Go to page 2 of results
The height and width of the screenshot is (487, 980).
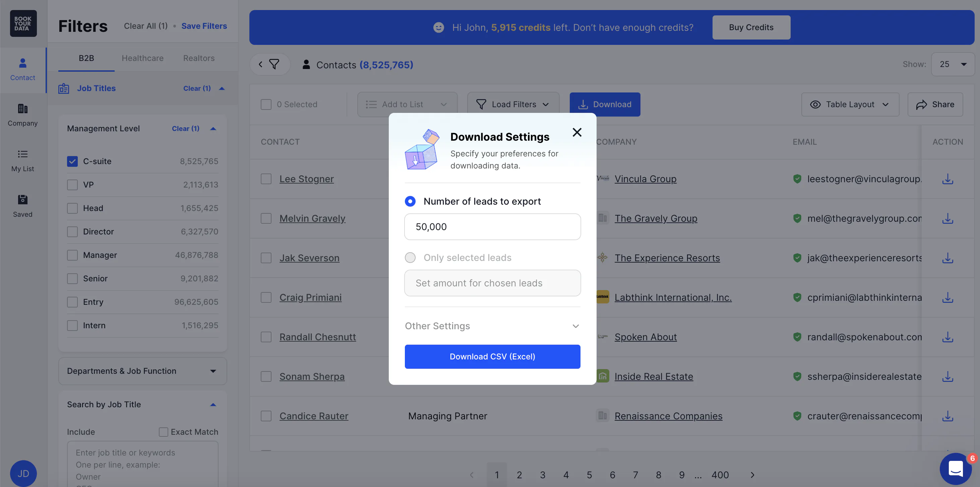click(519, 475)
